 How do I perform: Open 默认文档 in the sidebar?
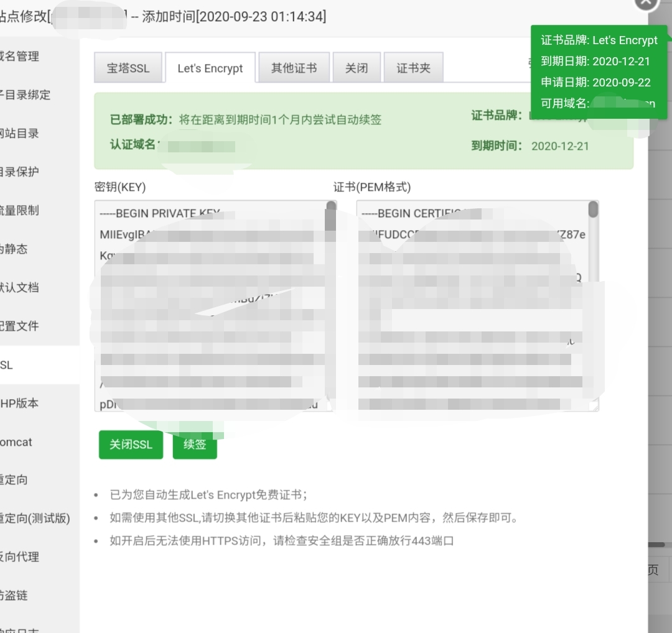[39, 287]
